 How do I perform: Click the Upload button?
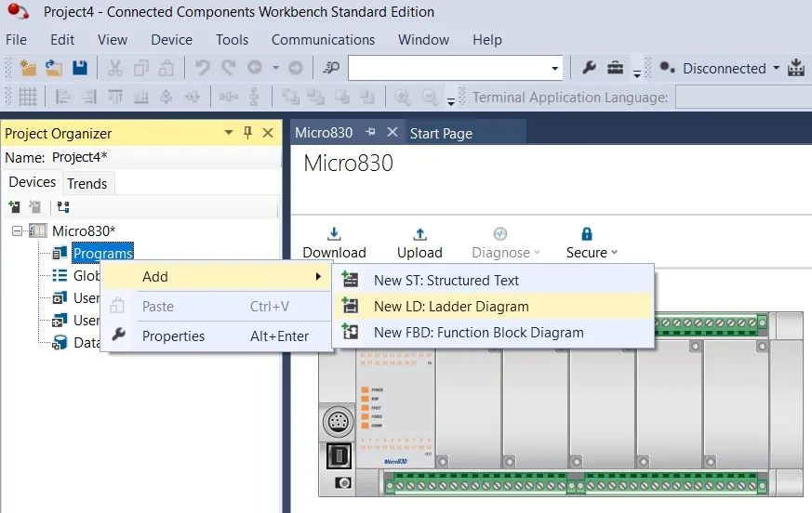click(x=419, y=243)
